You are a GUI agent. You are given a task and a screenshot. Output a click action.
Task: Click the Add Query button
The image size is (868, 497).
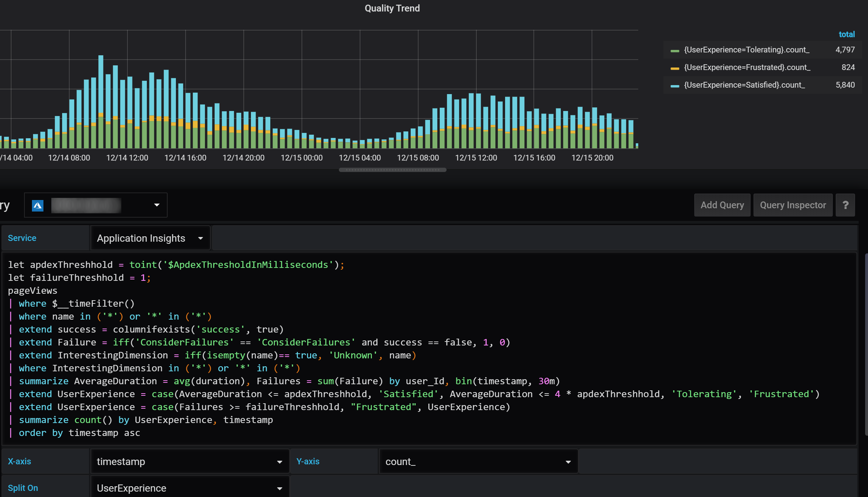[x=722, y=205]
